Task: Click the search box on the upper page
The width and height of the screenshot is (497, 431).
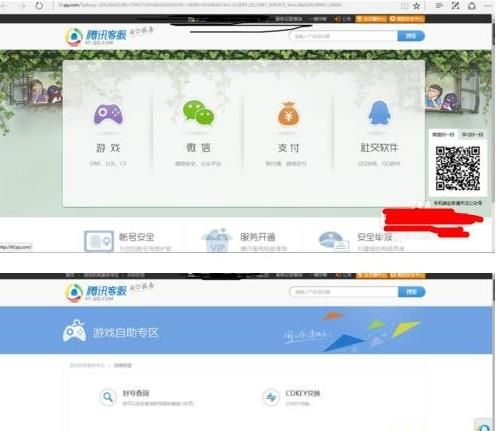Action: click(x=343, y=36)
